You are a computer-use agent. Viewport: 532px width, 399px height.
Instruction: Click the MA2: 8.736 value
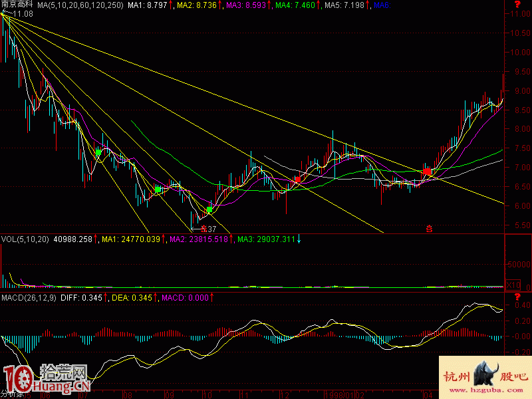197,5
